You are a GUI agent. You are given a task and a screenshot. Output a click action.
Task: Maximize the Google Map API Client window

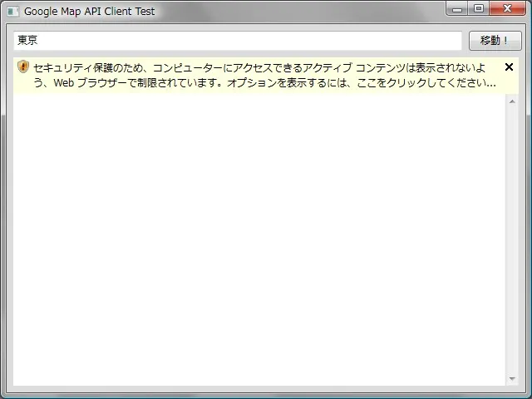click(478, 9)
